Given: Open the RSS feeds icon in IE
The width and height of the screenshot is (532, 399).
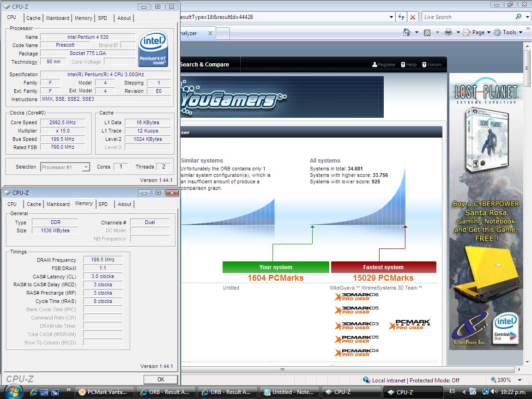Looking at the screenshot, I should tap(427, 33).
